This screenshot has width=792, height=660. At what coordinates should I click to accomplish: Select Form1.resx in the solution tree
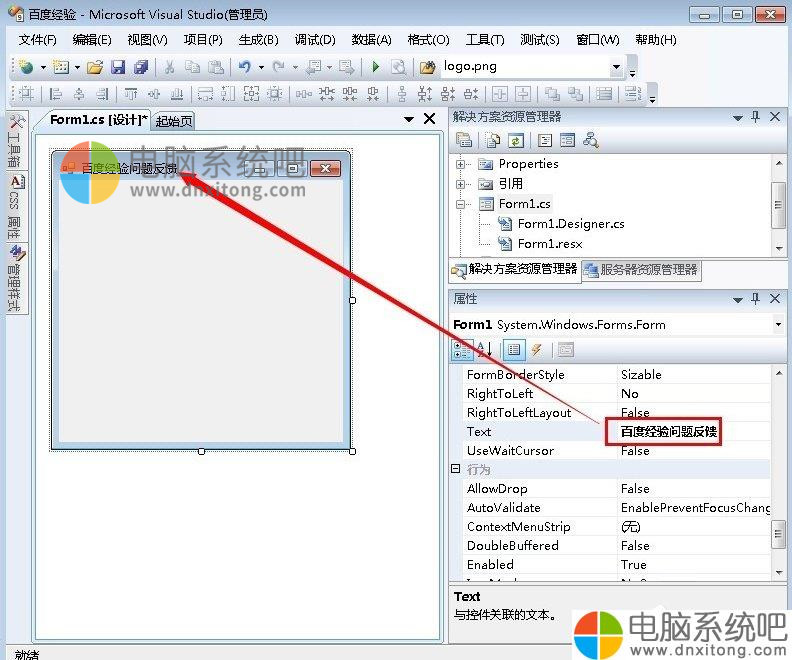pyautogui.click(x=550, y=244)
